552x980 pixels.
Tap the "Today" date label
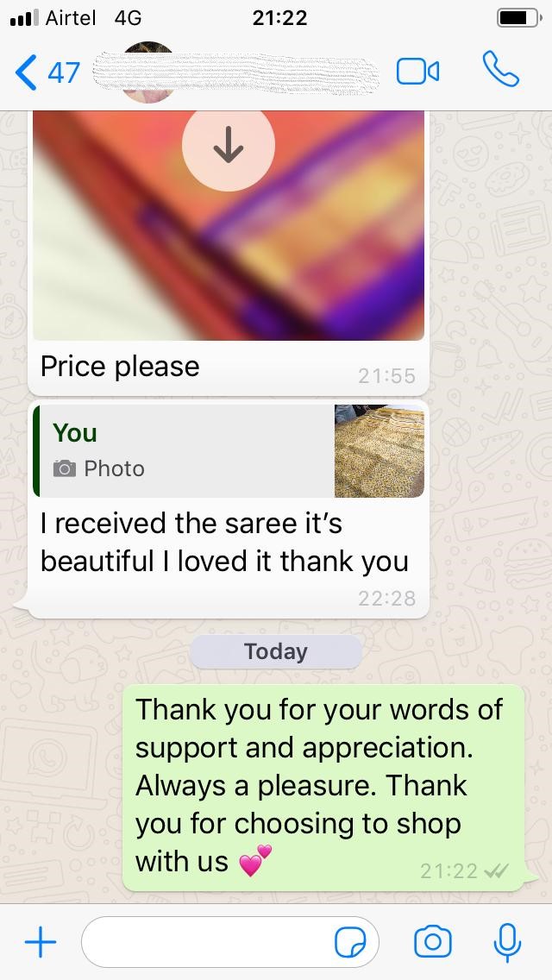[276, 652]
